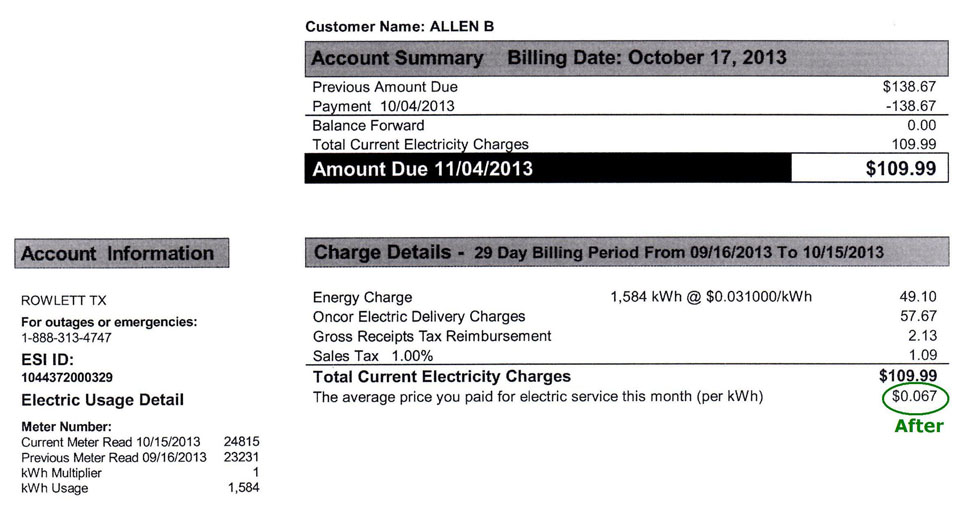Click the Sales Tax 1.00% line
Viewport: 960px width, 512px height.
point(624,356)
